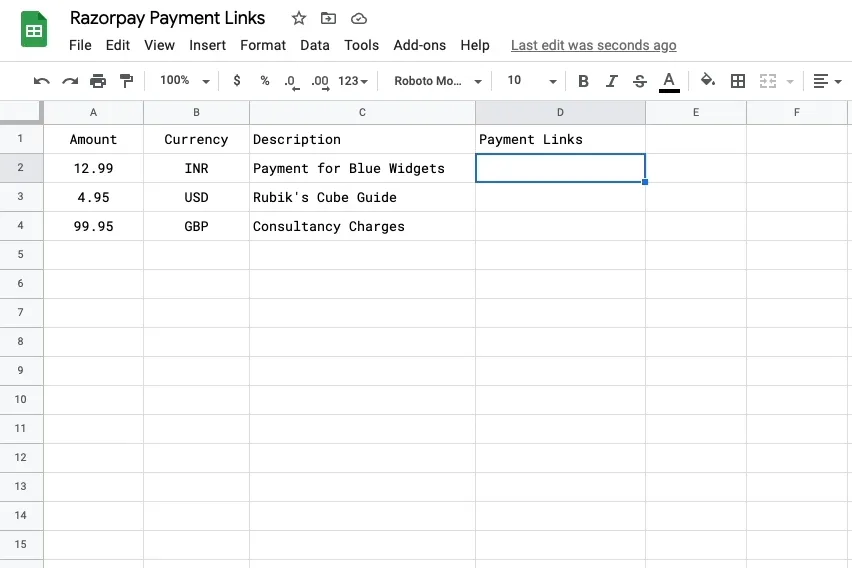
Task: Open the text color picker
Action: click(669, 82)
